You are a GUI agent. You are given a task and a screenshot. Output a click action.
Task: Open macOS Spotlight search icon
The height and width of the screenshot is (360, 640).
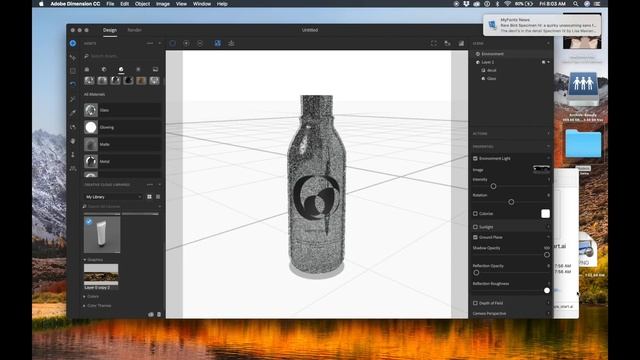click(575, 4)
